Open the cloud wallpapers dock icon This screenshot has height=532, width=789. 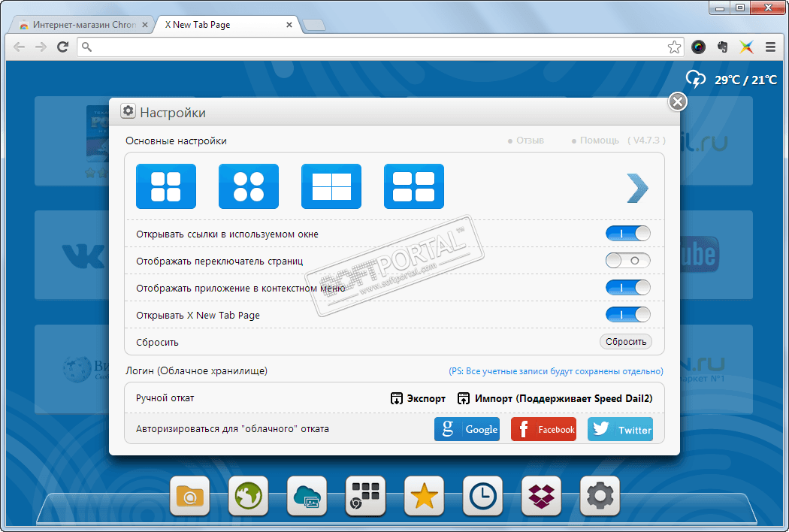click(x=307, y=496)
